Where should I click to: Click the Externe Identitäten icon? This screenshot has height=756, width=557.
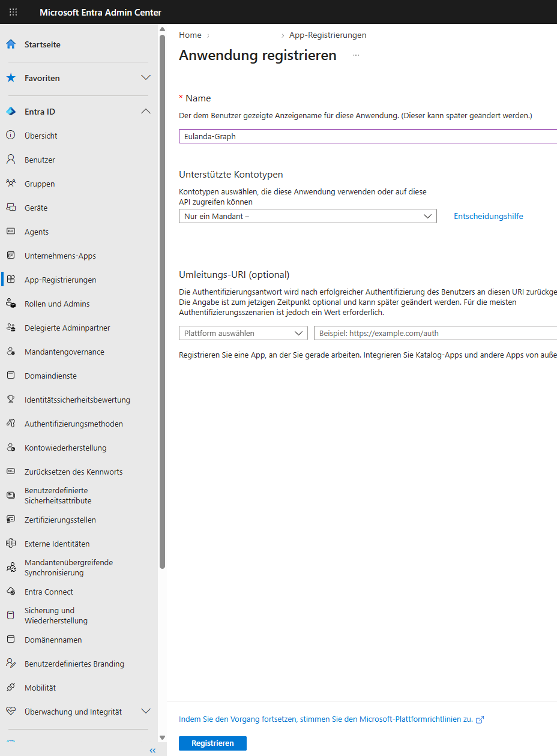point(11,544)
